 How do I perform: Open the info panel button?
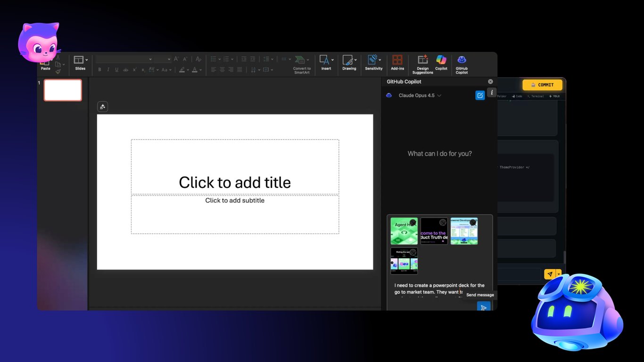point(491,92)
